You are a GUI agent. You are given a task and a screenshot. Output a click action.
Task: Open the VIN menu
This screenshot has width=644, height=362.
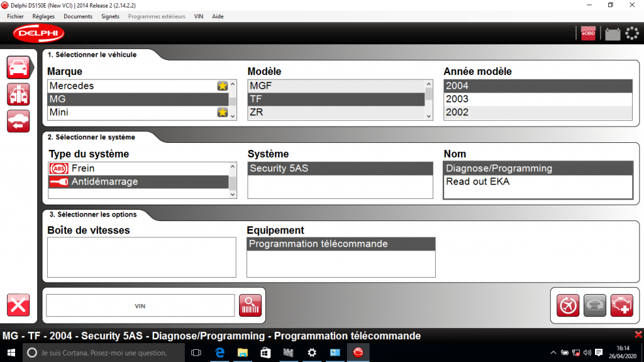click(198, 16)
